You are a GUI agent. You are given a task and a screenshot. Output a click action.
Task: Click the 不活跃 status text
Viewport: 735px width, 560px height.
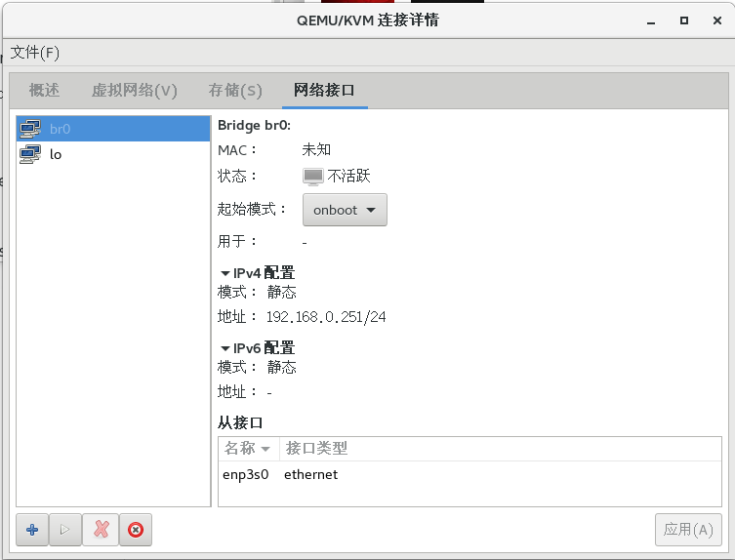348,177
